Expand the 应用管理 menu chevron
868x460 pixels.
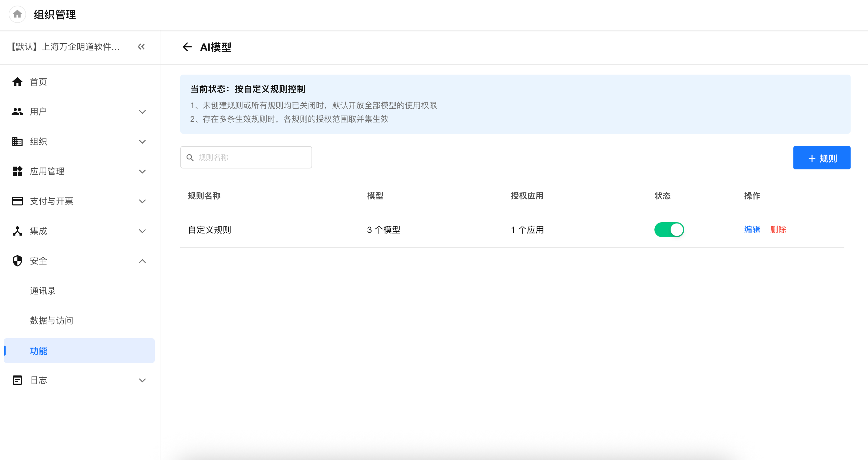pos(142,171)
